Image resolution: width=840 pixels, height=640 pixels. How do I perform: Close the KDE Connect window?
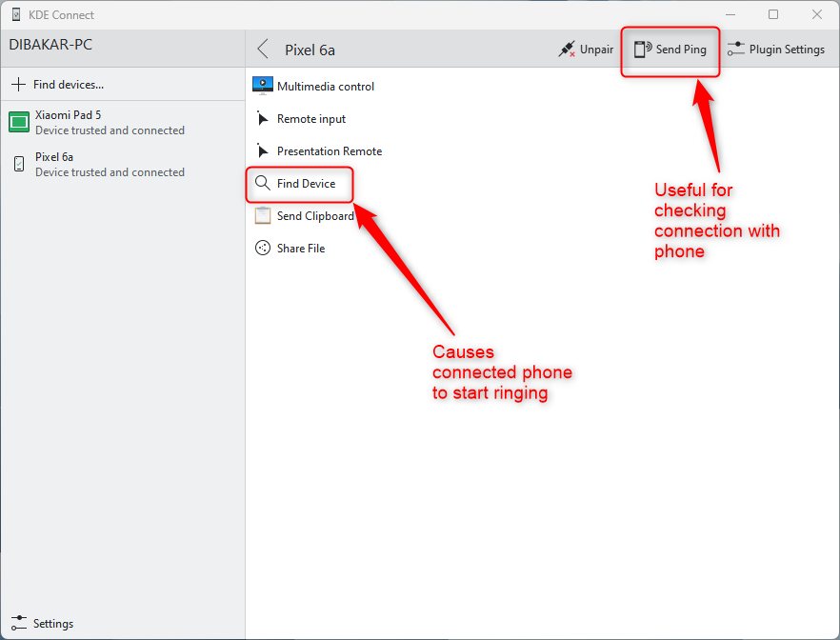816,14
